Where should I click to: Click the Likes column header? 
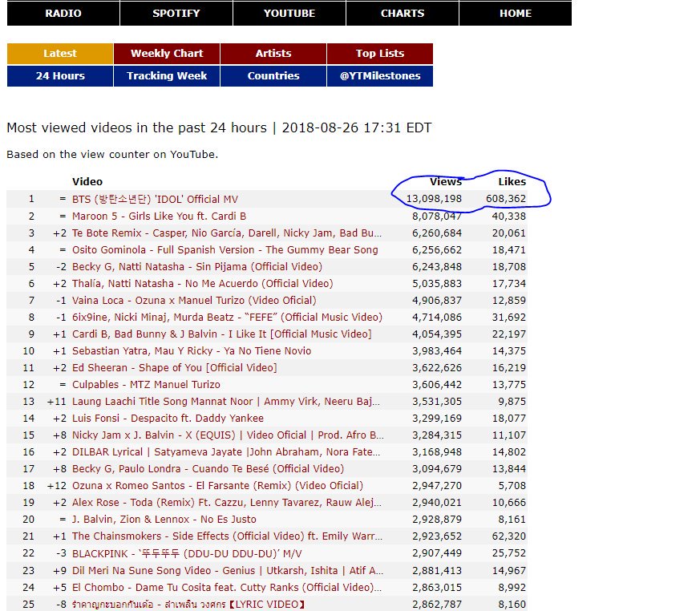pyautogui.click(x=512, y=182)
